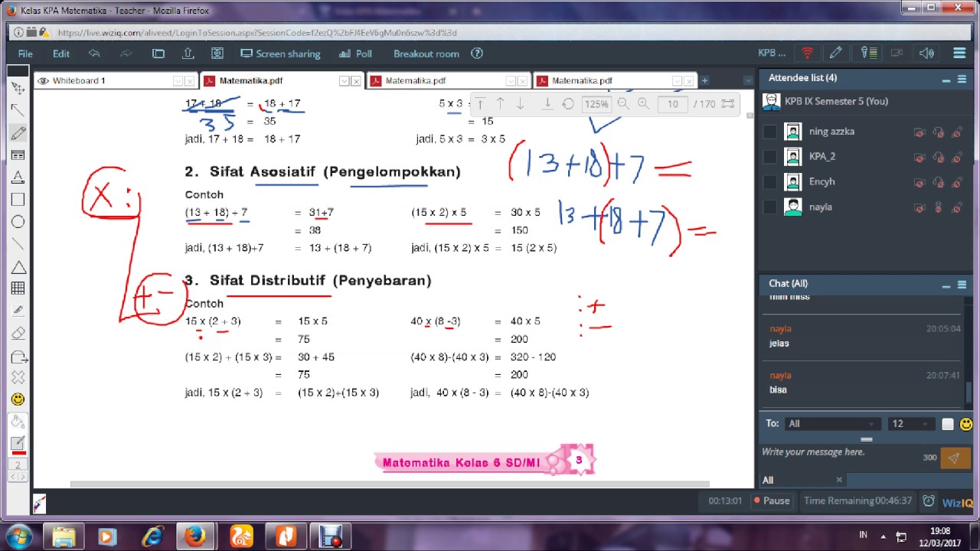Open the File menu
980x551 pixels.
[25, 54]
